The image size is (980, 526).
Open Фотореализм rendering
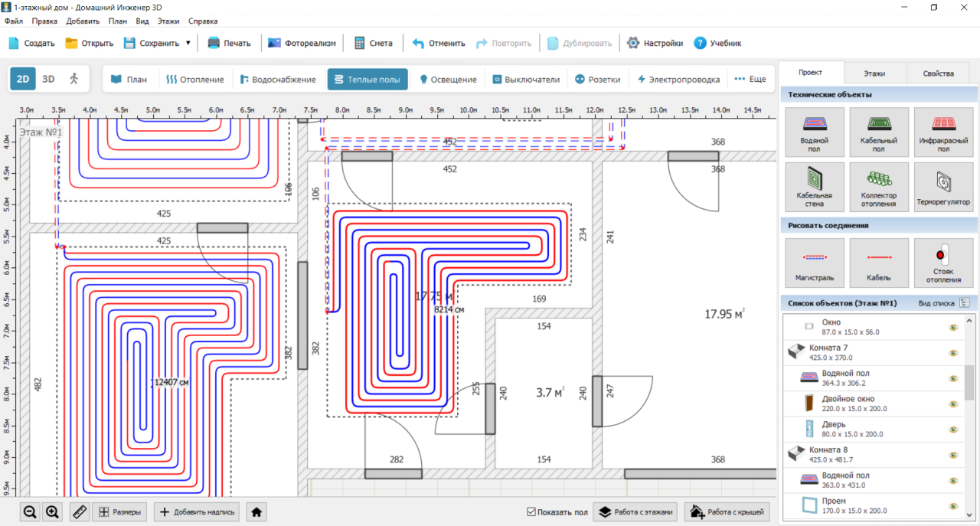point(302,43)
